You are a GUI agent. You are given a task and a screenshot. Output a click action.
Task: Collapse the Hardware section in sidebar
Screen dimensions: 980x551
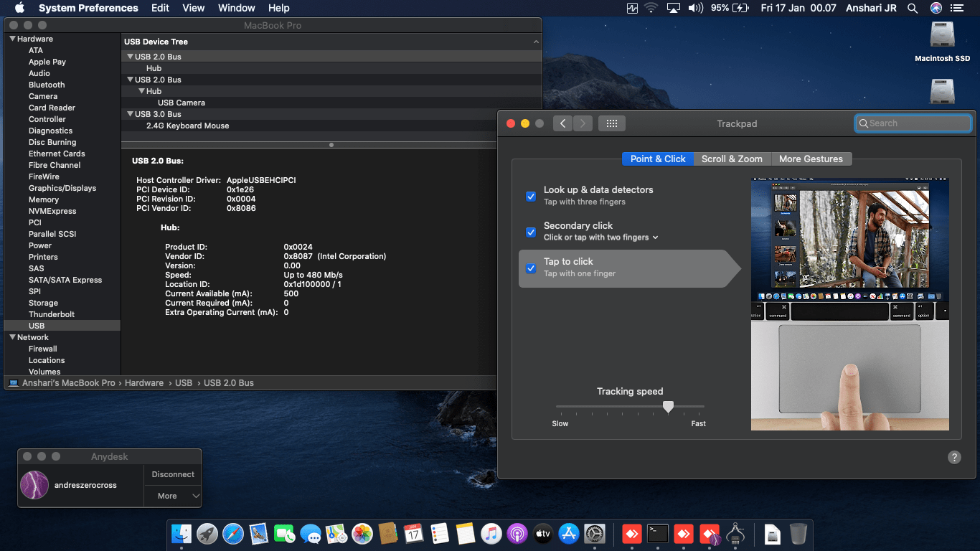click(x=12, y=39)
